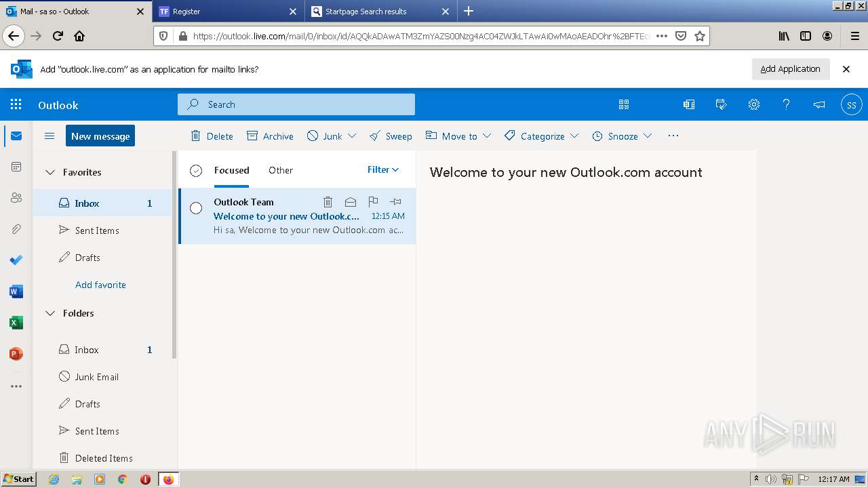Open the Windows Start menu

[19, 479]
